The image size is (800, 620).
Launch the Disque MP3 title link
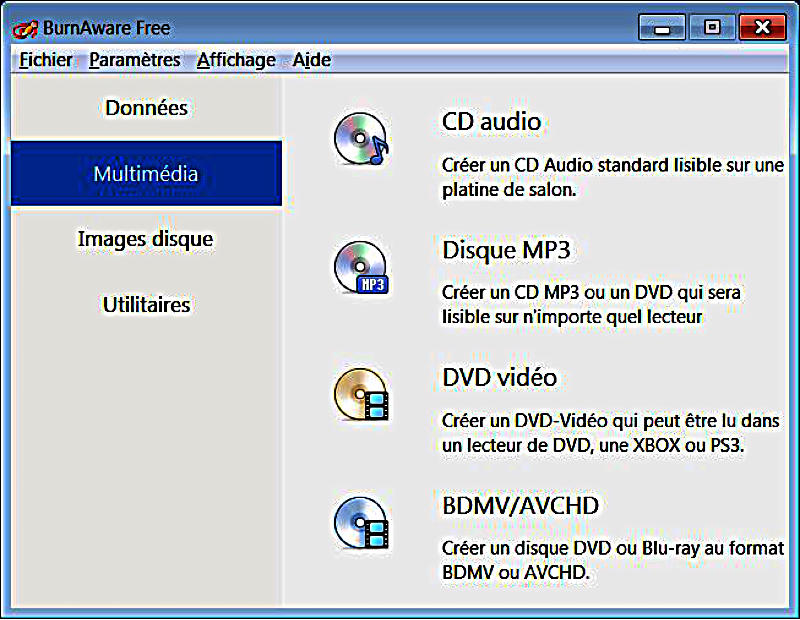(x=506, y=250)
